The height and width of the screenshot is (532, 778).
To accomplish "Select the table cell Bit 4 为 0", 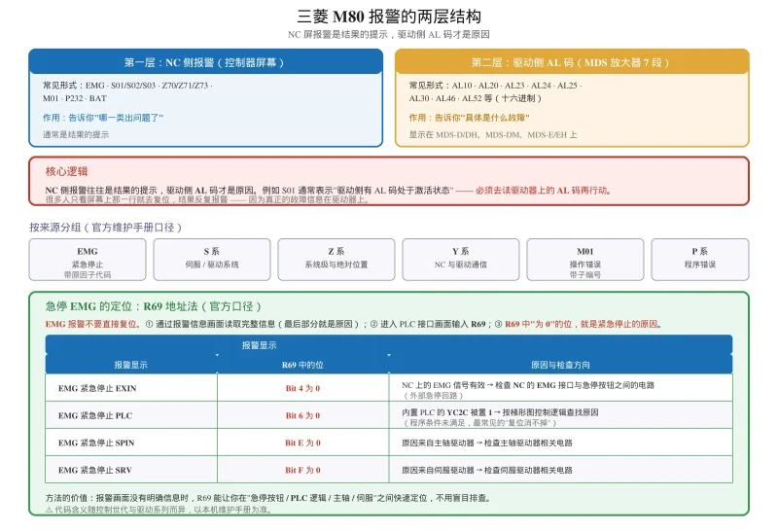I will point(302,388).
